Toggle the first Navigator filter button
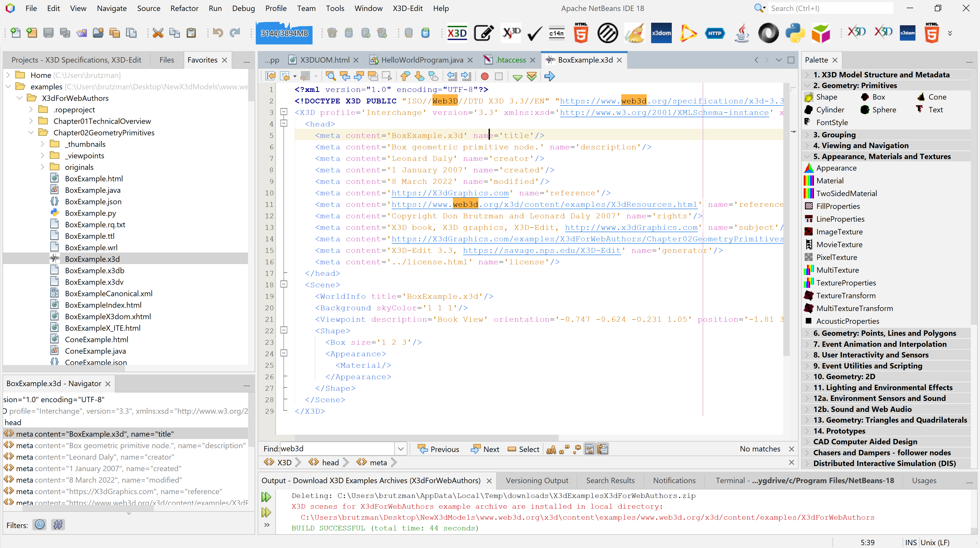980x548 pixels. [40, 525]
